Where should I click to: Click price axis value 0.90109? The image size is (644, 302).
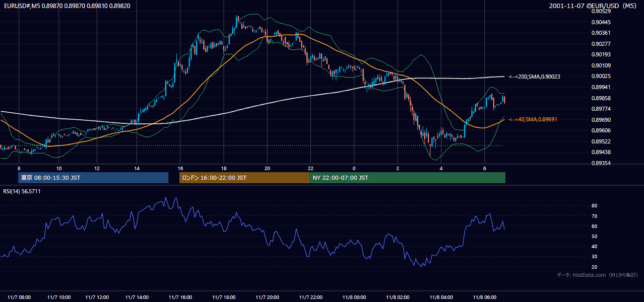[601, 65]
